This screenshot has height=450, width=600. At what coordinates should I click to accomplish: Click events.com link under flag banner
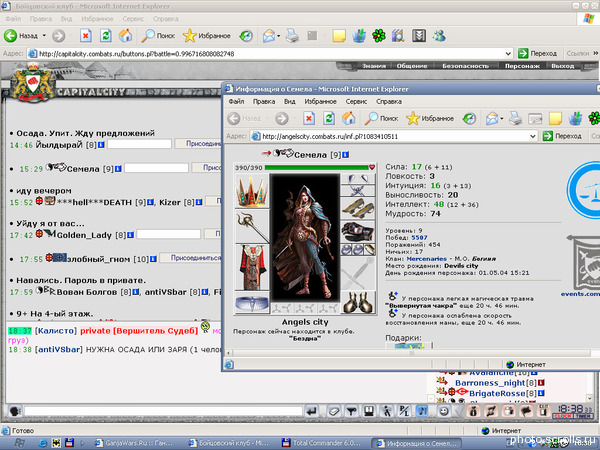pyautogui.click(x=580, y=294)
